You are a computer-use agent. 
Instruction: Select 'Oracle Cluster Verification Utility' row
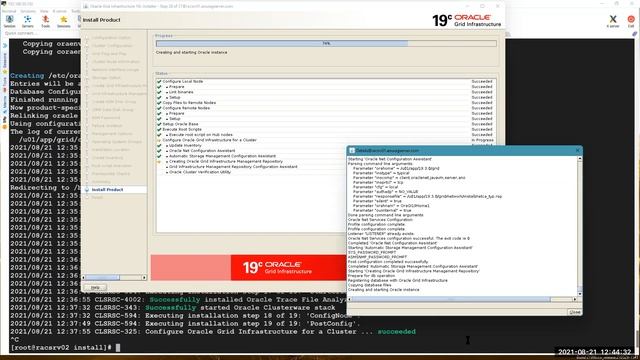click(251, 172)
